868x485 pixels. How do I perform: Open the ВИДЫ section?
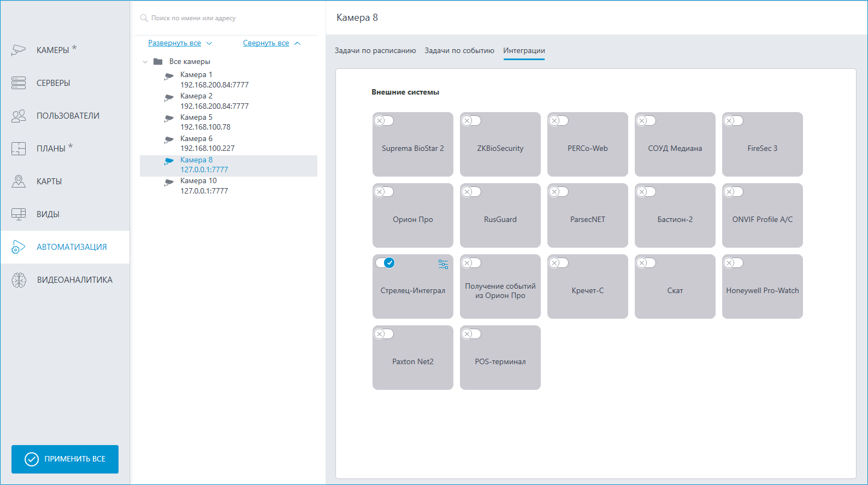(x=65, y=214)
